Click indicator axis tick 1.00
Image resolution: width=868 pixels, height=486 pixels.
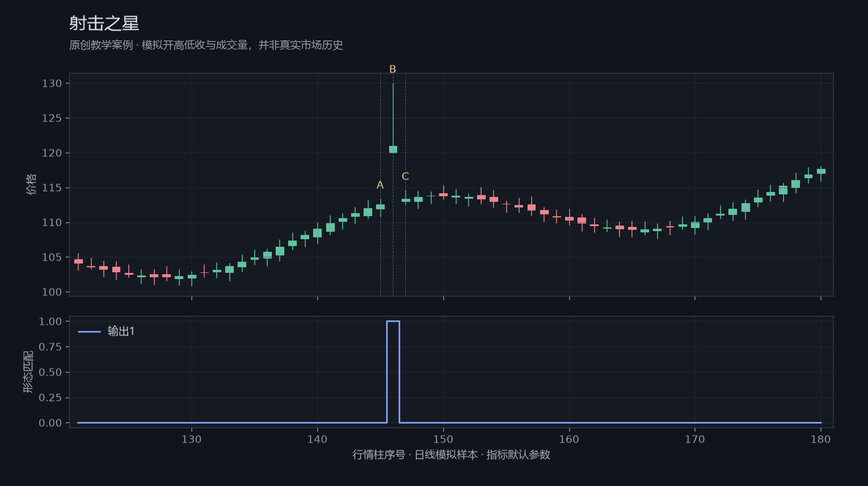click(51, 322)
